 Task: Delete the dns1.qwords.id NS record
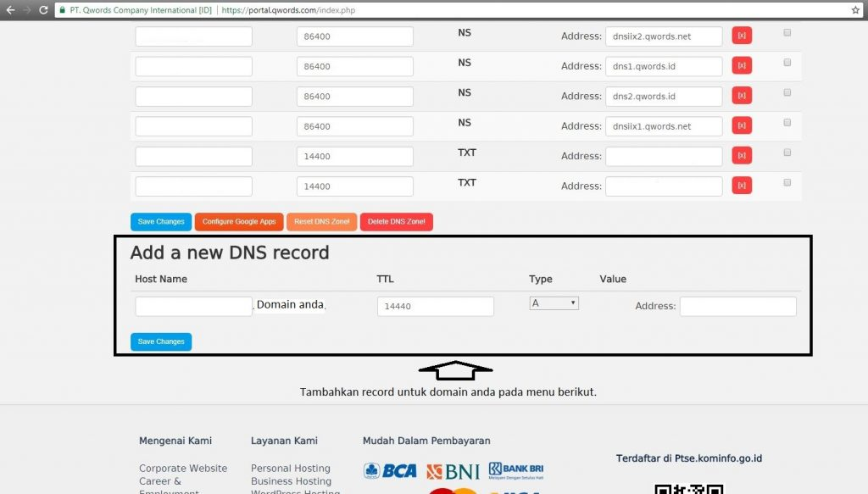pos(742,65)
